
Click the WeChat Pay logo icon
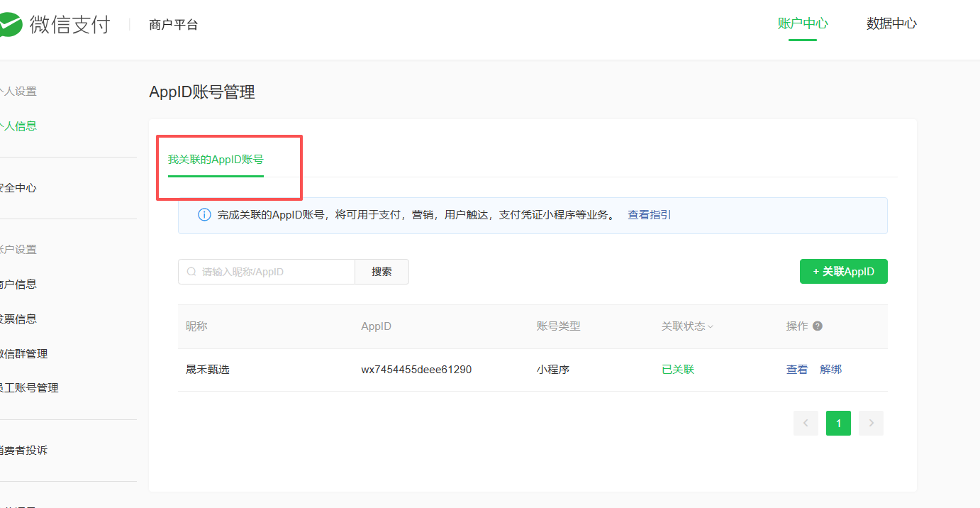tap(9, 25)
